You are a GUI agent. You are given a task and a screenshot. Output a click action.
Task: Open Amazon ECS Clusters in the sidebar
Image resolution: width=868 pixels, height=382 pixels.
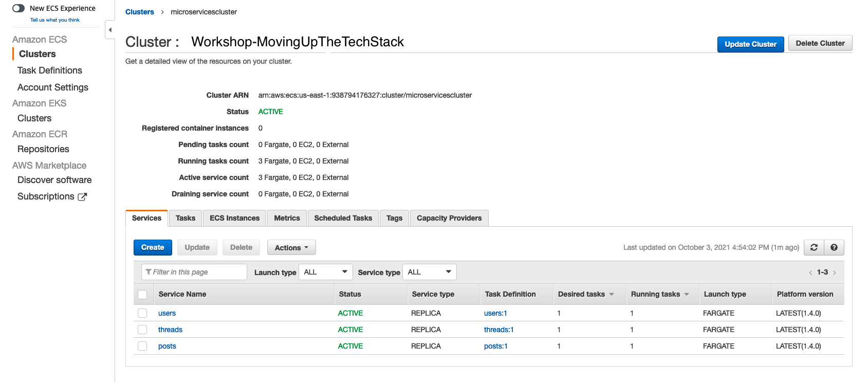tap(38, 54)
